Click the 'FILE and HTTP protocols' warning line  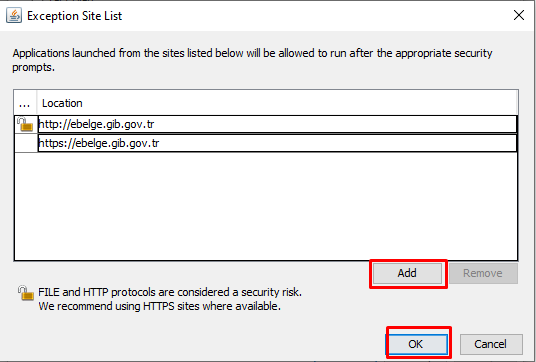point(170,292)
